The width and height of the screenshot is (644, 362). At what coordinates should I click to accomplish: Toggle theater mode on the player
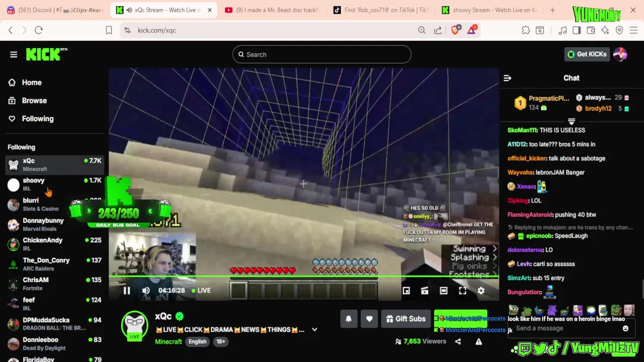tap(443, 291)
